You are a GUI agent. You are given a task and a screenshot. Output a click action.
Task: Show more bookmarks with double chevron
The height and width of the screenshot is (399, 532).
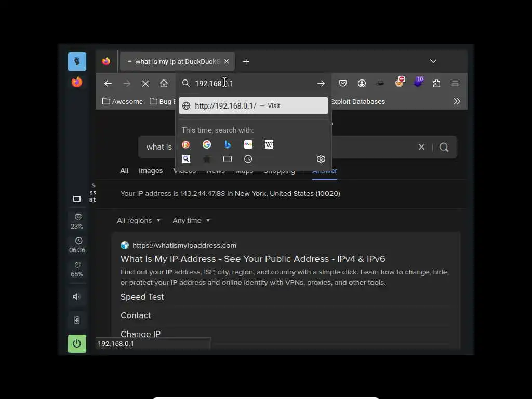[x=457, y=101]
